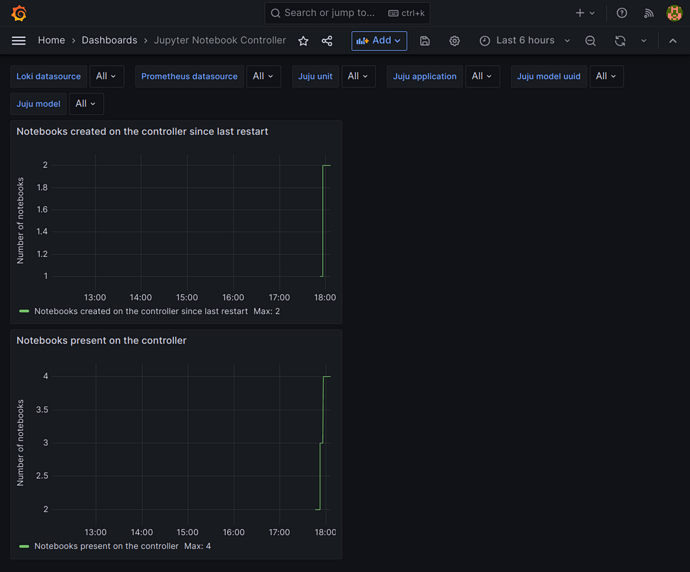Open the auto-refresh interval dropdown

[x=644, y=41]
